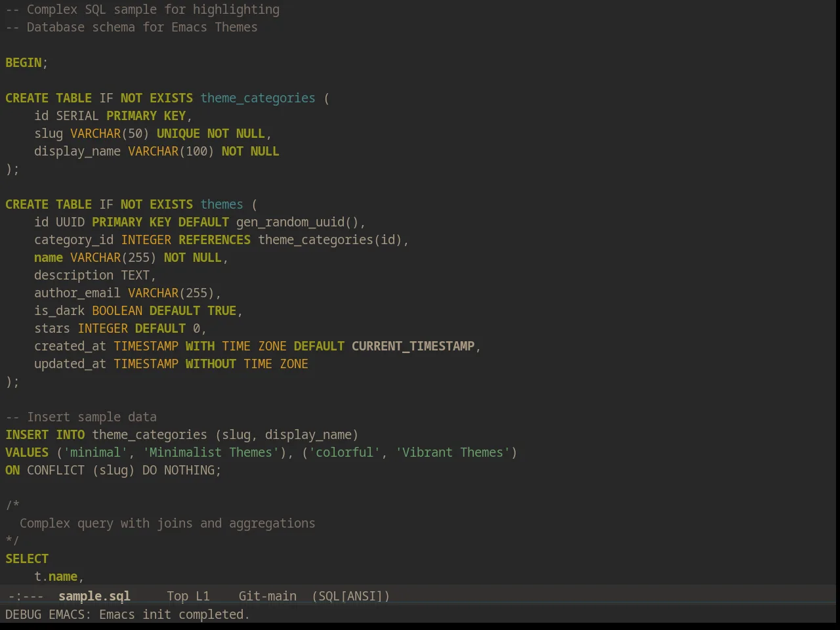Click the SELECT keyword

pos(27,558)
